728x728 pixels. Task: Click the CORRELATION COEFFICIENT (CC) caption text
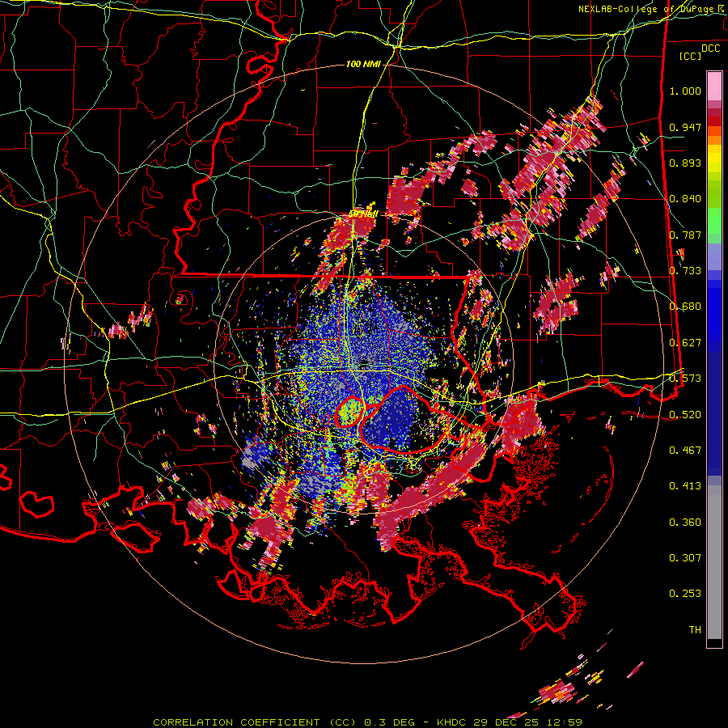tap(255, 722)
